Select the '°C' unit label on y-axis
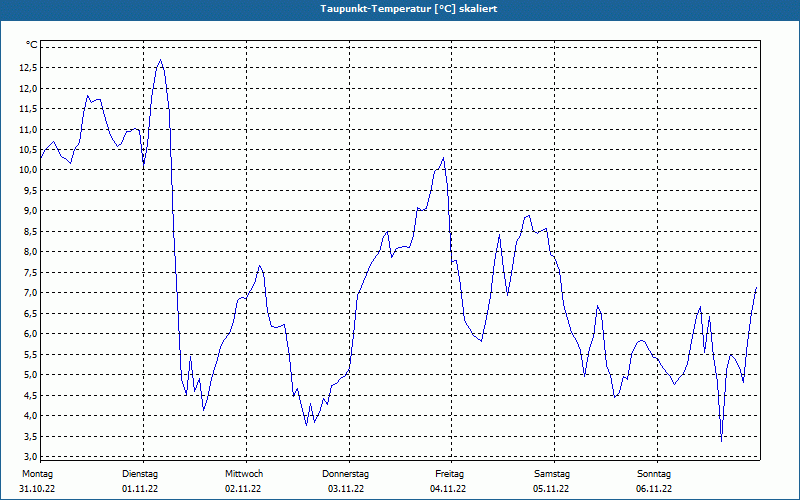The height and width of the screenshot is (500, 800). [32, 45]
